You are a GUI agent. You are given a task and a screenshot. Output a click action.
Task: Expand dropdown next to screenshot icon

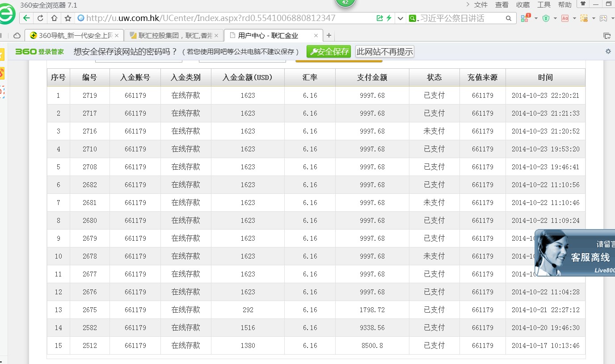click(x=594, y=18)
